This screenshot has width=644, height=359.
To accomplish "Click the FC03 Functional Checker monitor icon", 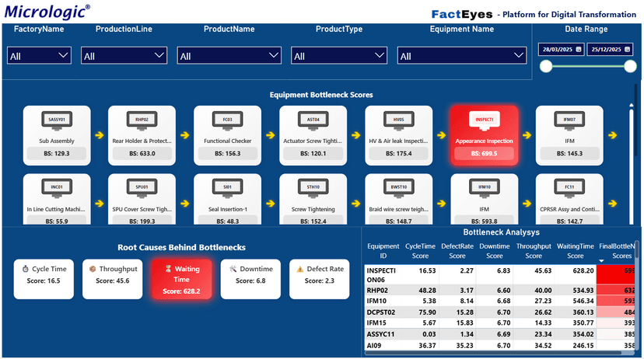I will click(x=228, y=120).
